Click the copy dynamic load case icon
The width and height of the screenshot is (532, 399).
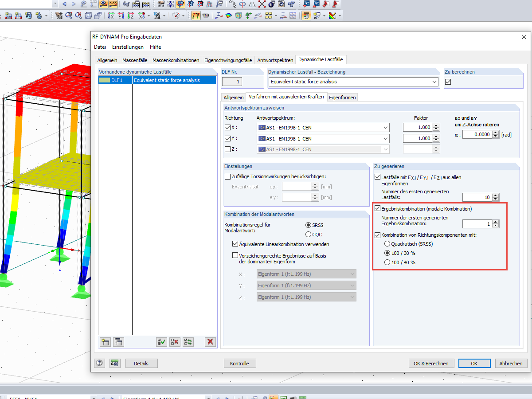coord(118,342)
